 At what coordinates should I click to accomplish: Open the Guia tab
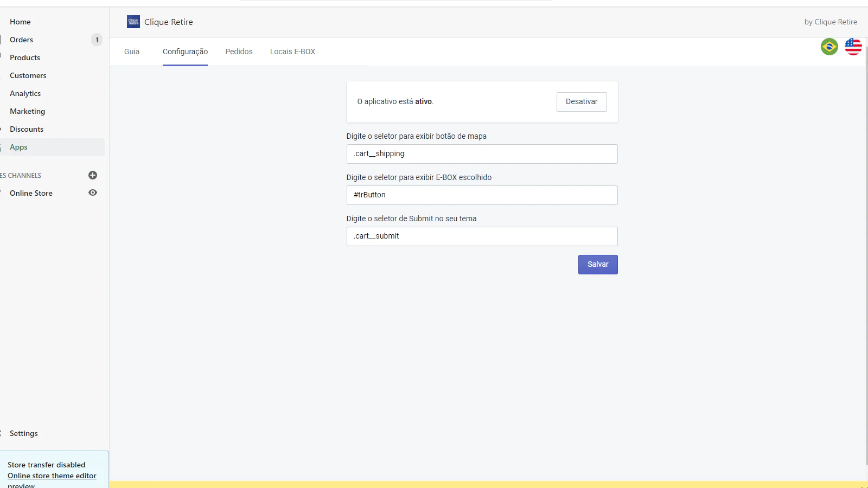pos(132,52)
